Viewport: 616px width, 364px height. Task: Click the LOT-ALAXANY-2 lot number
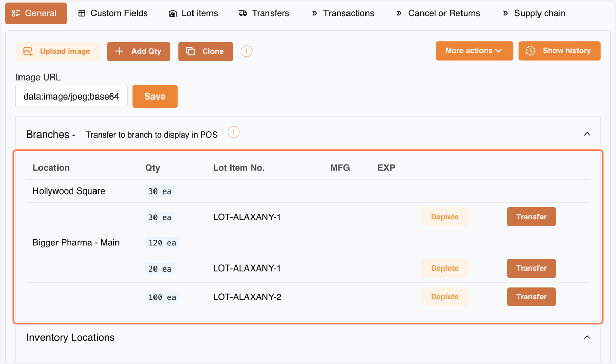[247, 297]
